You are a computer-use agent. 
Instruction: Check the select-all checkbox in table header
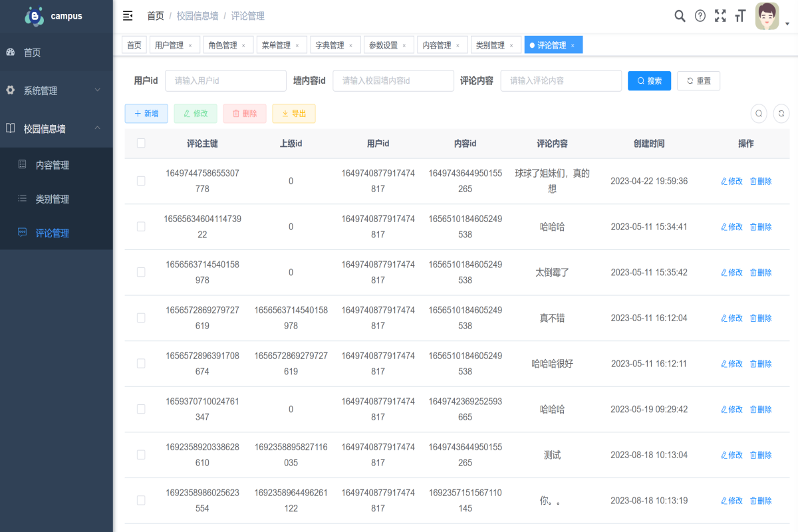140,142
